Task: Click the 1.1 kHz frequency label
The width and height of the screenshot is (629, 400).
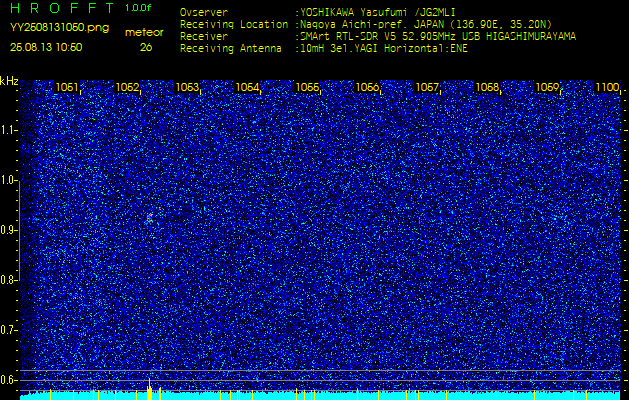Action: tap(7, 130)
